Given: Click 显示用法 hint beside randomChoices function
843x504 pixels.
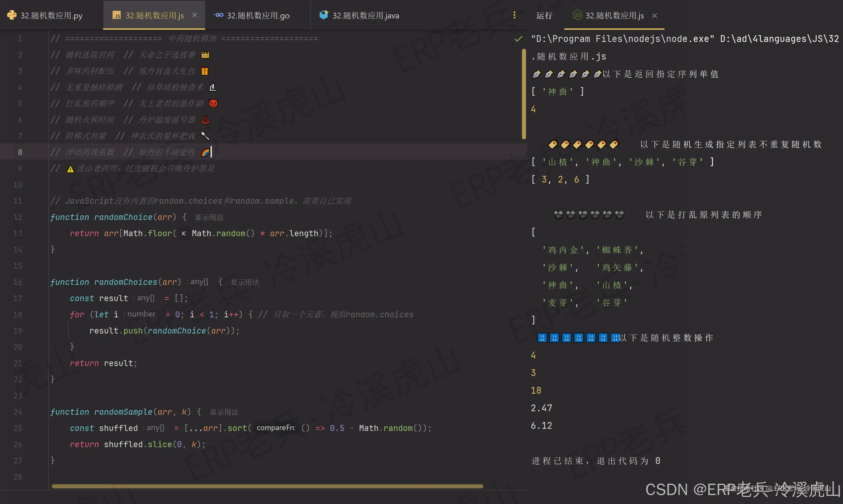Looking at the screenshot, I should 245,282.
